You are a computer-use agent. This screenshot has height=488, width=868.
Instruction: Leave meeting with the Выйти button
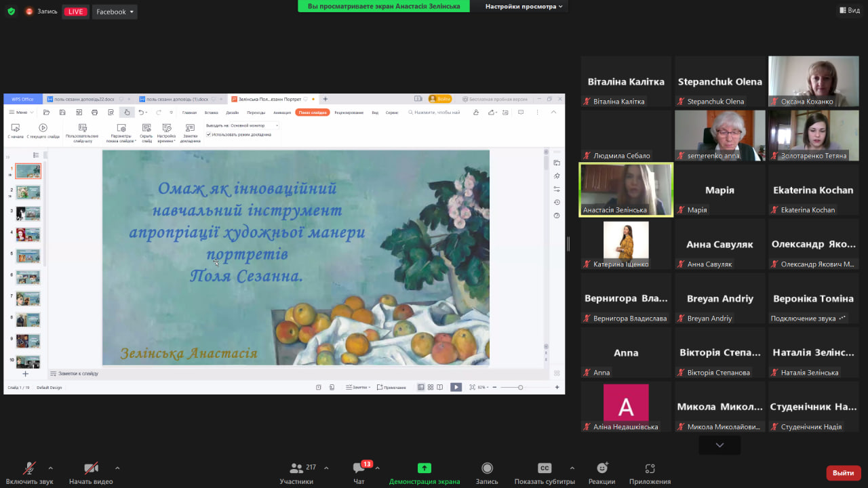click(842, 472)
